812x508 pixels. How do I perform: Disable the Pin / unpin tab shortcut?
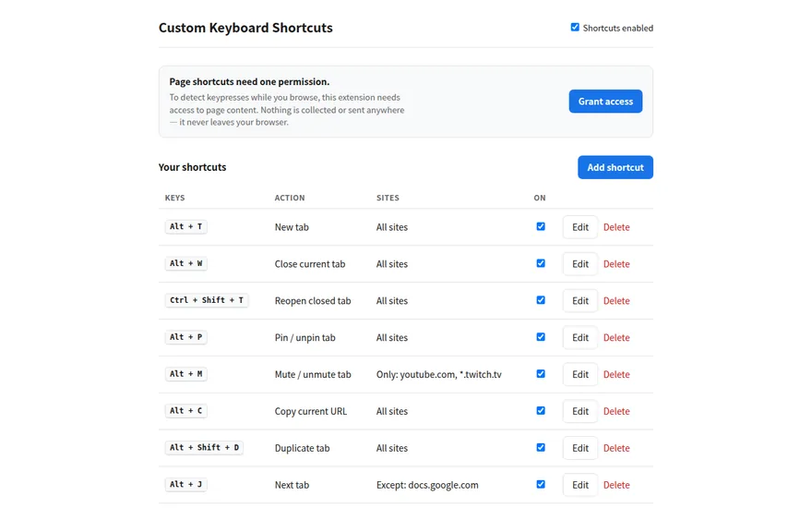pyautogui.click(x=541, y=337)
